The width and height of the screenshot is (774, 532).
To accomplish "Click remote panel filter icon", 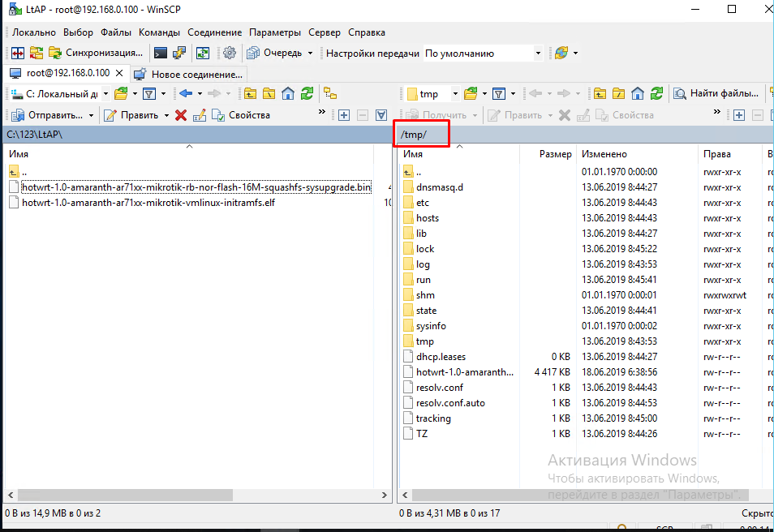I will pos(499,93).
